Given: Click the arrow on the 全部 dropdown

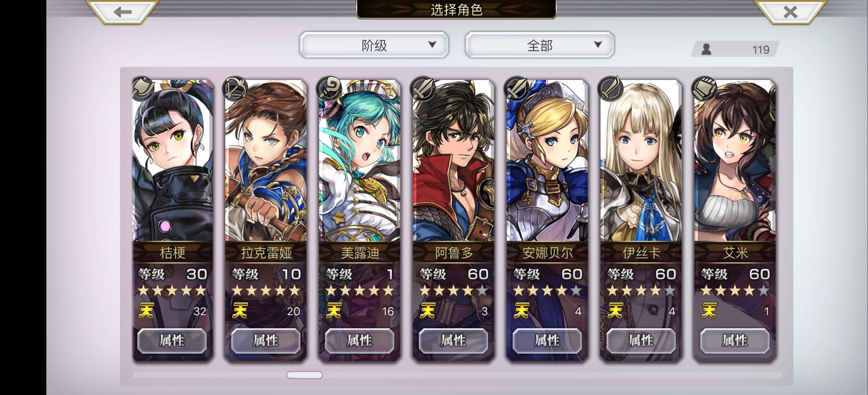Looking at the screenshot, I should [598, 44].
